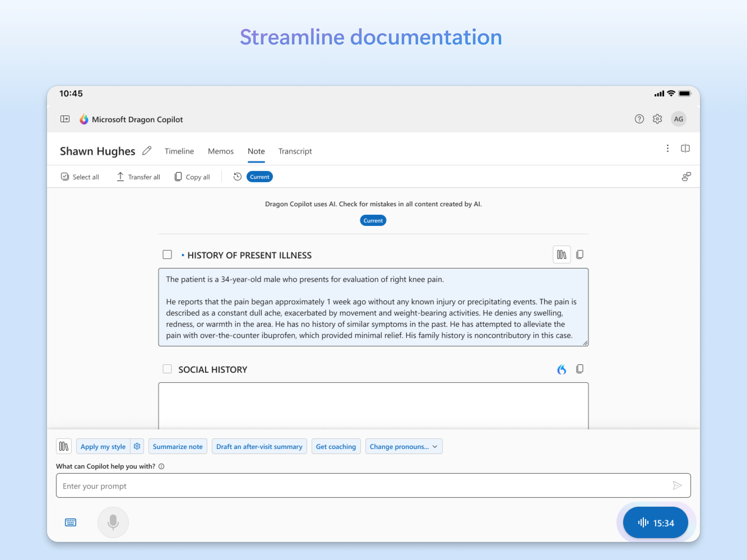Click Apply my style button
Screen dimensions: 747x560
coord(103,447)
